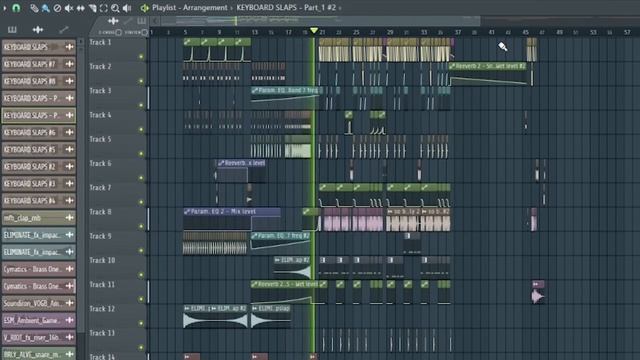Click piano keys icon above track headers
This screenshot has height=360, width=640.
141,20
